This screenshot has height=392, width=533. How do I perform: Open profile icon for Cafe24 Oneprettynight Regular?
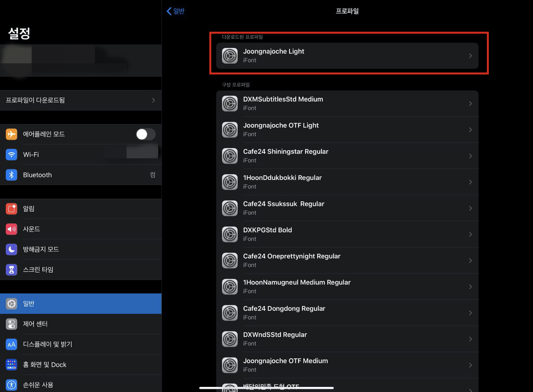230,261
